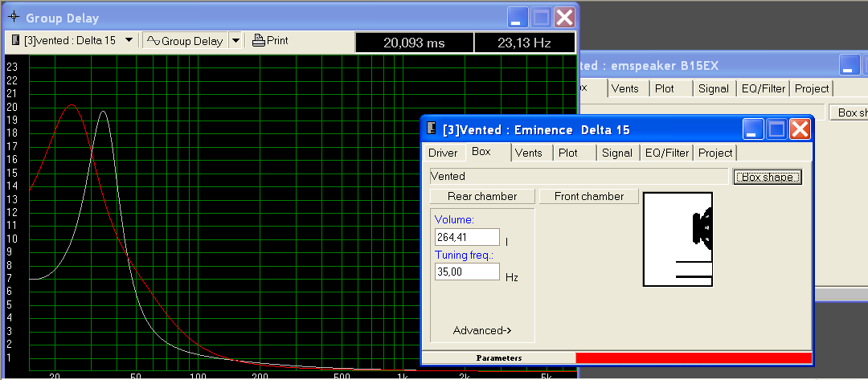Screen dimensions: 868x380
Task: Click the red curve peak in the group delay graph
Action: (x=72, y=104)
